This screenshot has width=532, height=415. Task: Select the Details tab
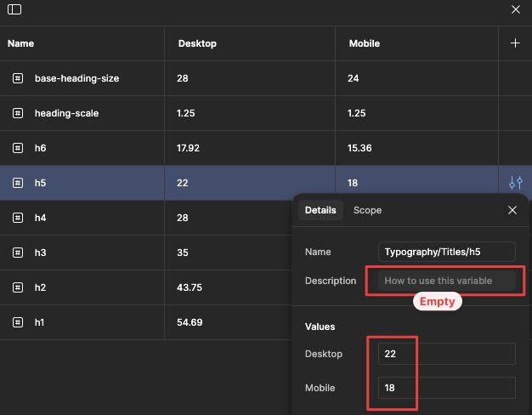[320, 210]
